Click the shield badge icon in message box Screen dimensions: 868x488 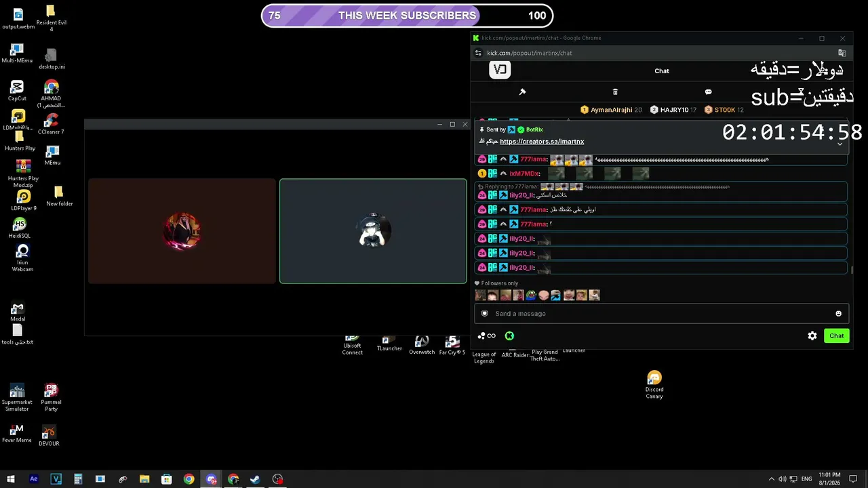coord(484,314)
